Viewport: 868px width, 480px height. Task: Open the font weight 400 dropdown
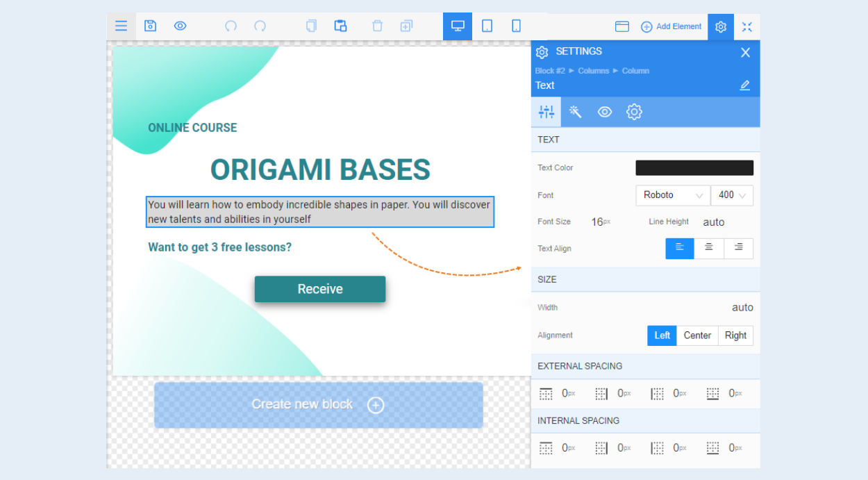pos(732,195)
